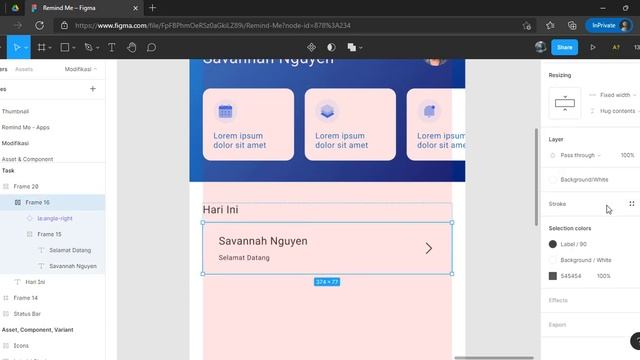This screenshot has height=360, width=640.
Task: Click the layers icon on second card
Action: pos(327,111)
